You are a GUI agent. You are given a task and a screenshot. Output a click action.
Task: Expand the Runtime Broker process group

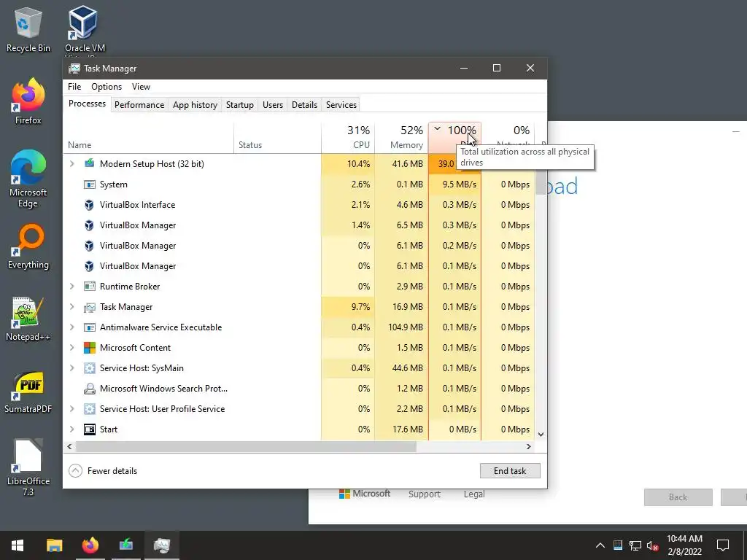72,286
